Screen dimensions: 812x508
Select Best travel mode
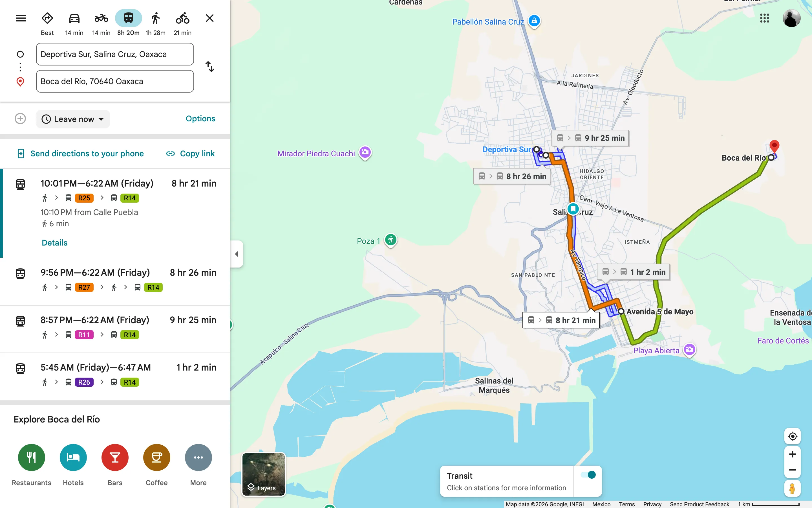pyautogui.click(x=47, y=23)
